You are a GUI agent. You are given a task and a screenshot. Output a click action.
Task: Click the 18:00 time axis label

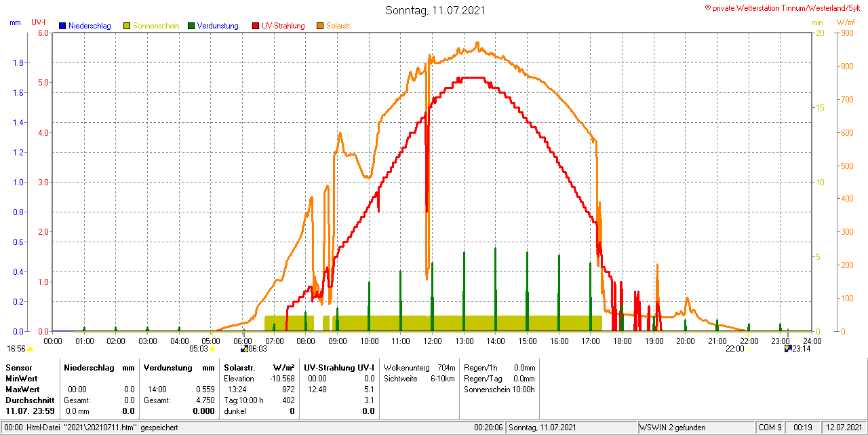(x=622, y=341)
